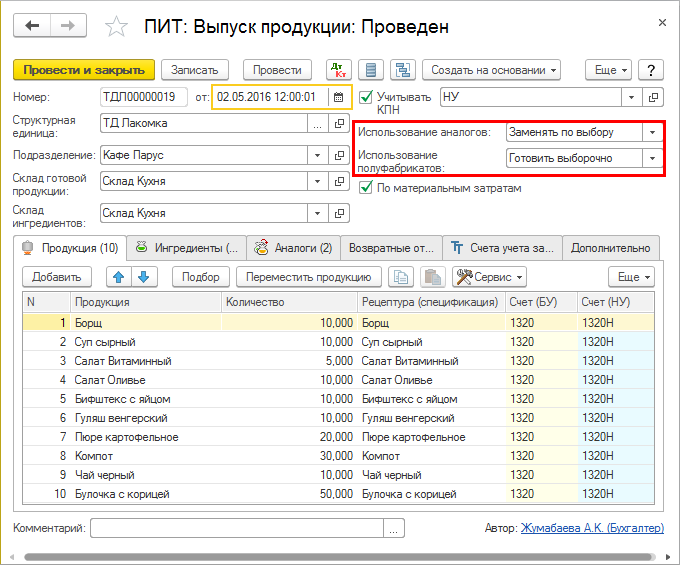Click the horizontal scrollbar at bottom
The image size is (680, 565).
point(340,557)
